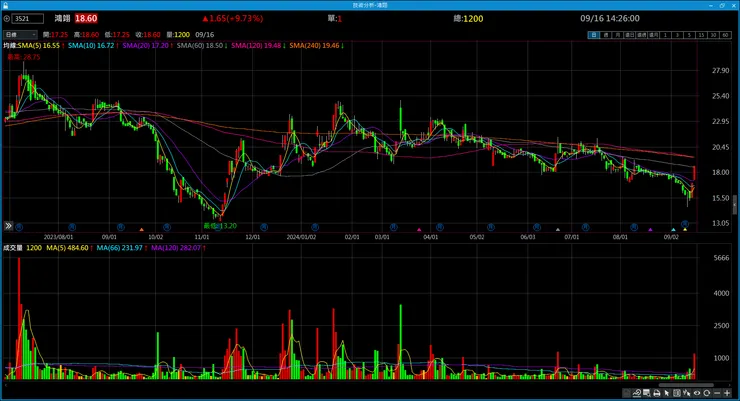Click the volume MA(5) 484.60 label
Viewport: 740px width, 401px height.
(x=67, y=248)
